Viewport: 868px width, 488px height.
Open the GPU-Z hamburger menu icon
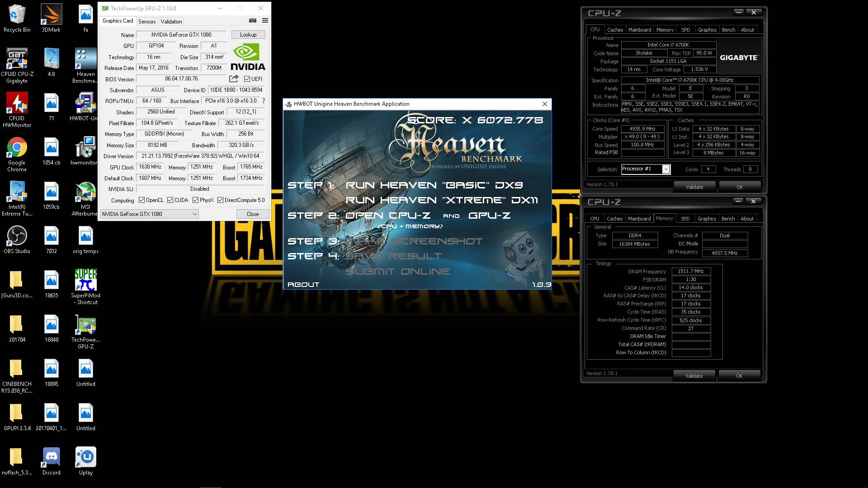click(x=265, y=21)
